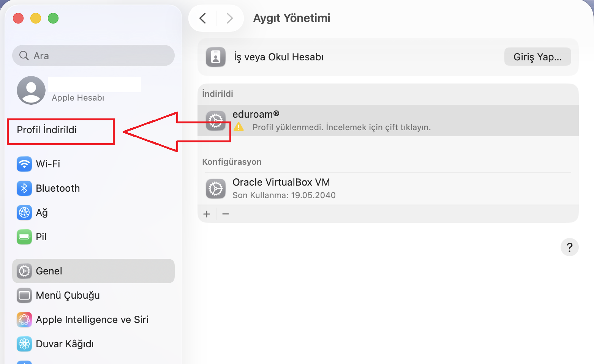Click the Ara search field
Screen dimensions: 594x364
click(x=93, y=55)
